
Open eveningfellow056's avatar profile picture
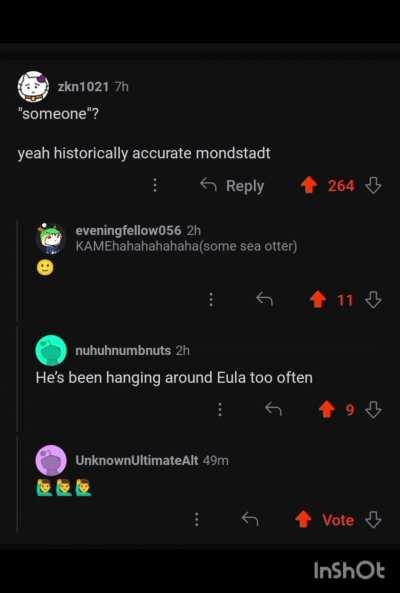point(51,239)
